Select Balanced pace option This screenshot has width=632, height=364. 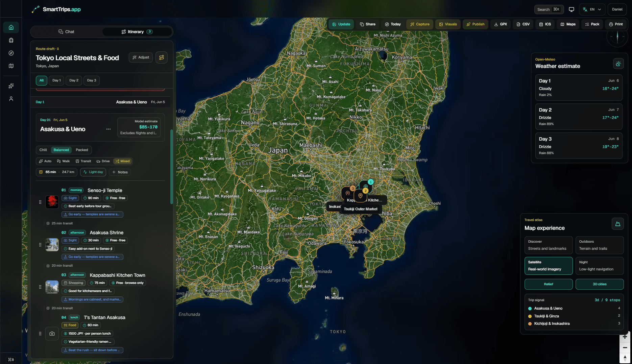[x=61, y=150]
